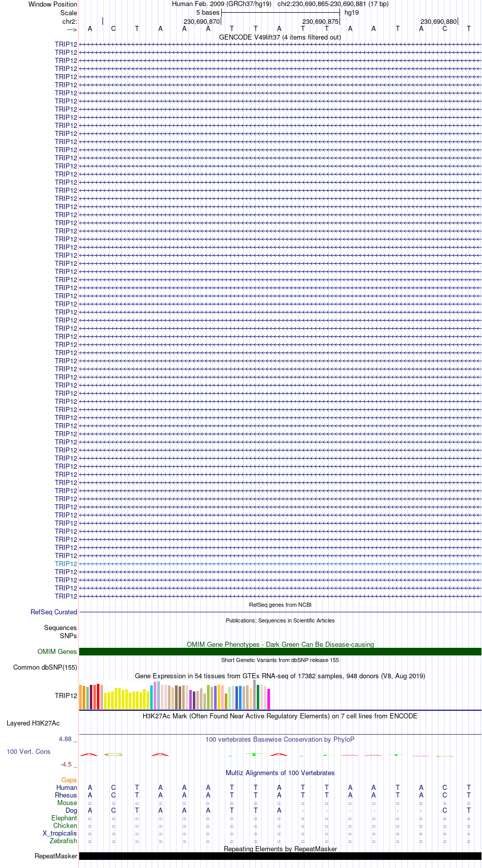Image resolution: width=482 pixels, height=868 pixels.
Task: Open the GENCODE V49lift37 track title
Action: [280, 37]
